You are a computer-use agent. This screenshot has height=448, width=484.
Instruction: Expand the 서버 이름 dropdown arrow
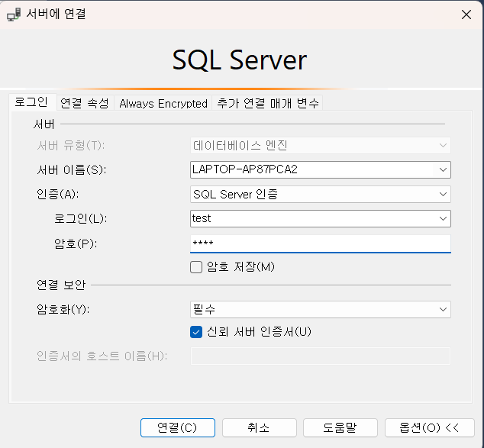pos(443,169)
